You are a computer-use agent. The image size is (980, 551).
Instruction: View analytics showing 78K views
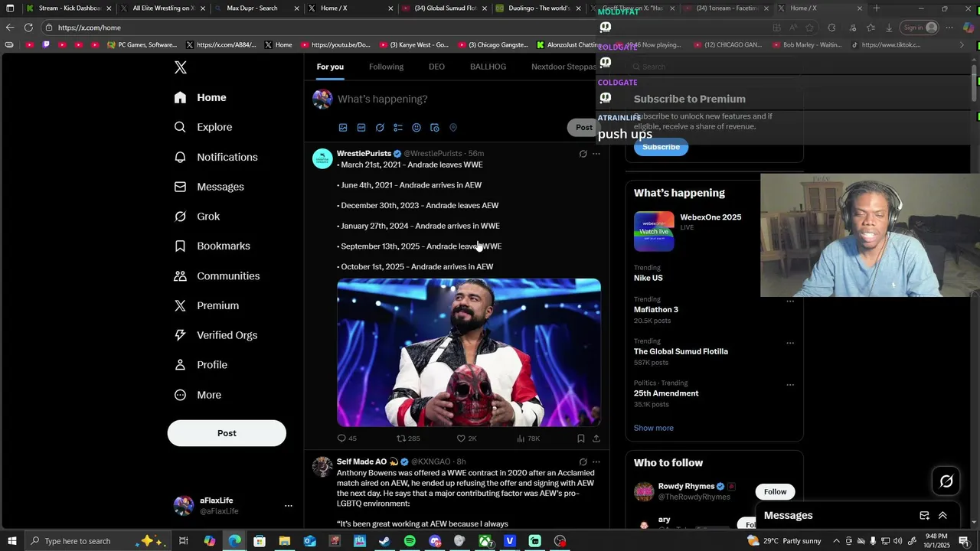coord(528,439)
